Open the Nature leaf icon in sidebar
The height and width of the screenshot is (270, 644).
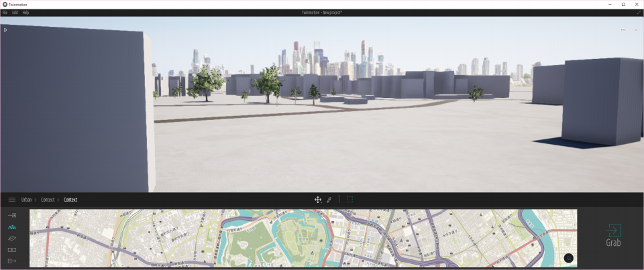(x=12, y=239)
